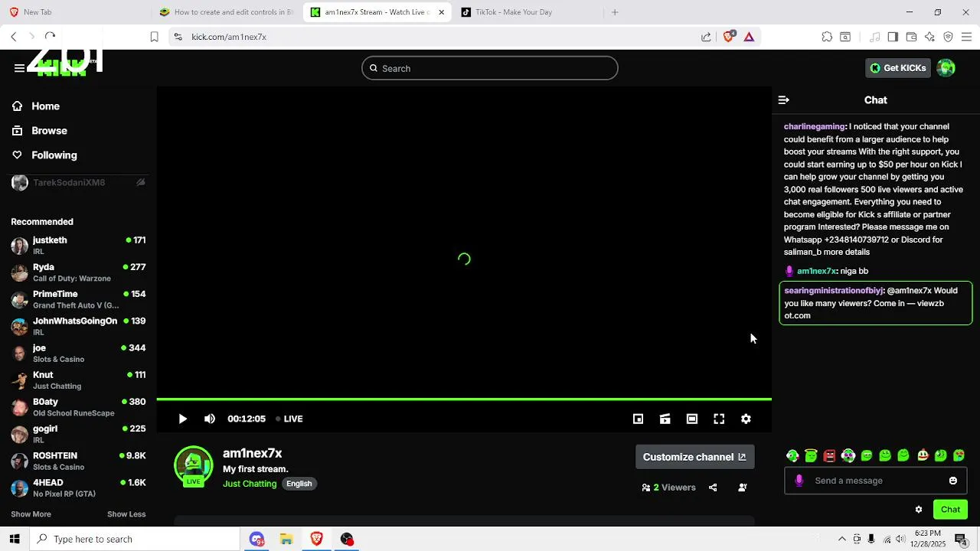Click Windows taskbar search box
Viewport: 980px width, 551px height.
click(x=136, y=540)
